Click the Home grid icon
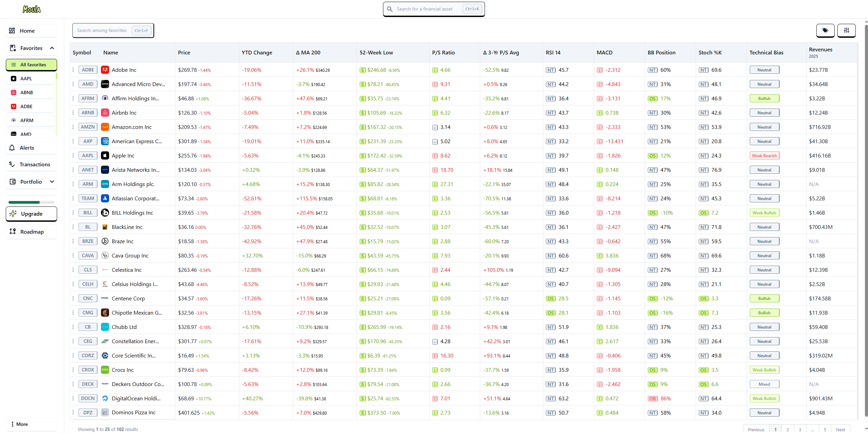The image size is (868, 434). (x=12, y=31)
